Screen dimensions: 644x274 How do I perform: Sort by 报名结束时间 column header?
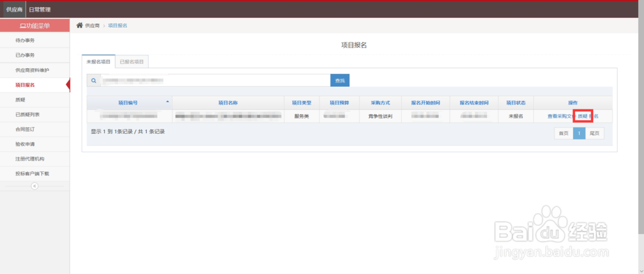click(x=473, y=102)
